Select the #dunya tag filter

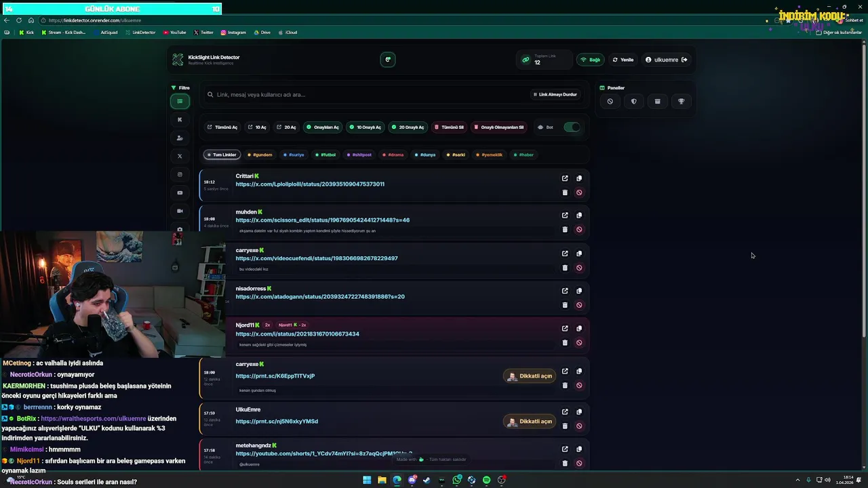(425, 155)
